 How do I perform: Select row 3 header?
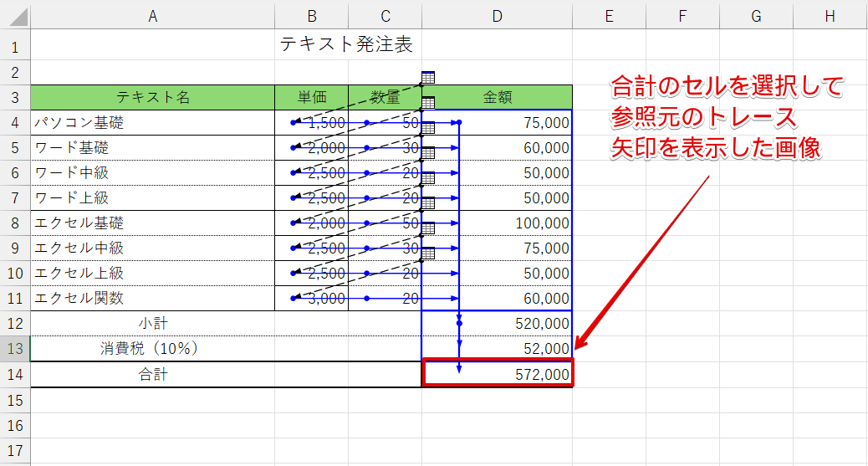click(15, 98)
